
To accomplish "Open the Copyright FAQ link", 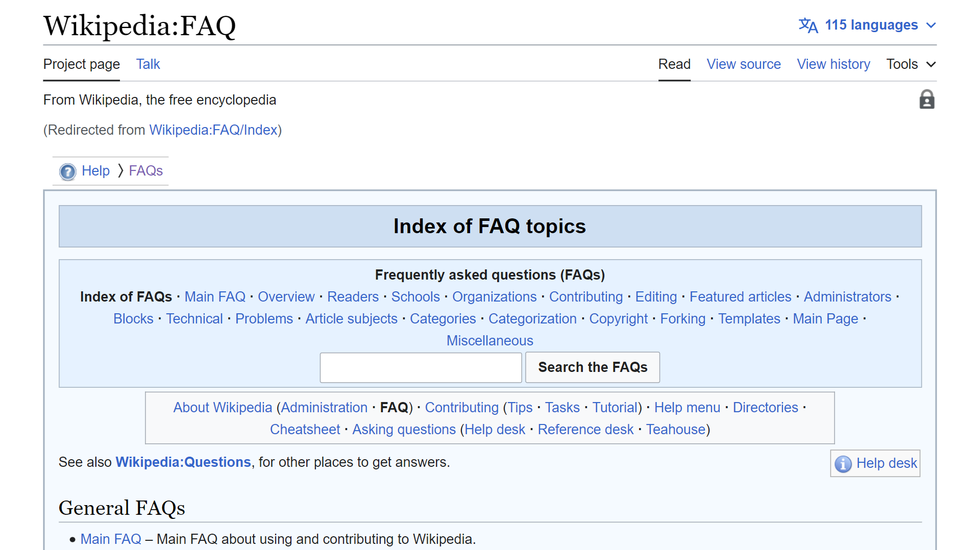I will pyautogui.click(x=618, y=319).
